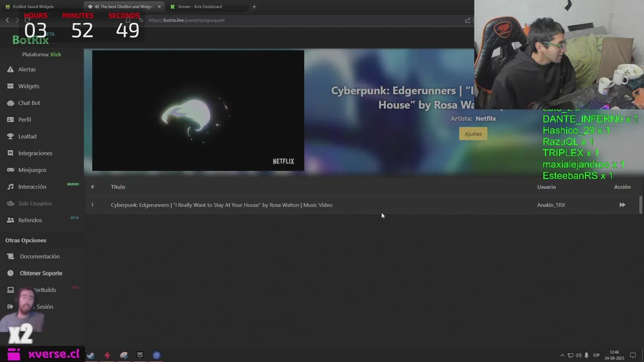The width and height of the screenshot is (644, 362).
Task: Click the Acción column header
Action: 622,187
